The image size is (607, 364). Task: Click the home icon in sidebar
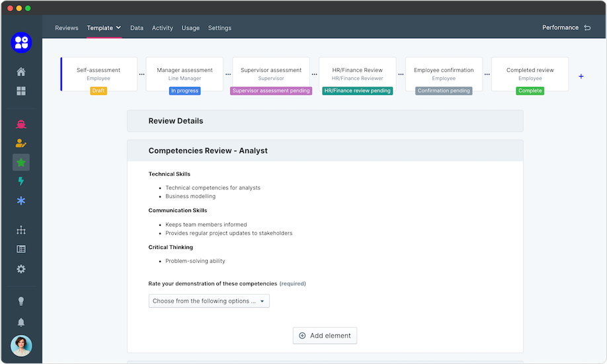coord(21,72)
